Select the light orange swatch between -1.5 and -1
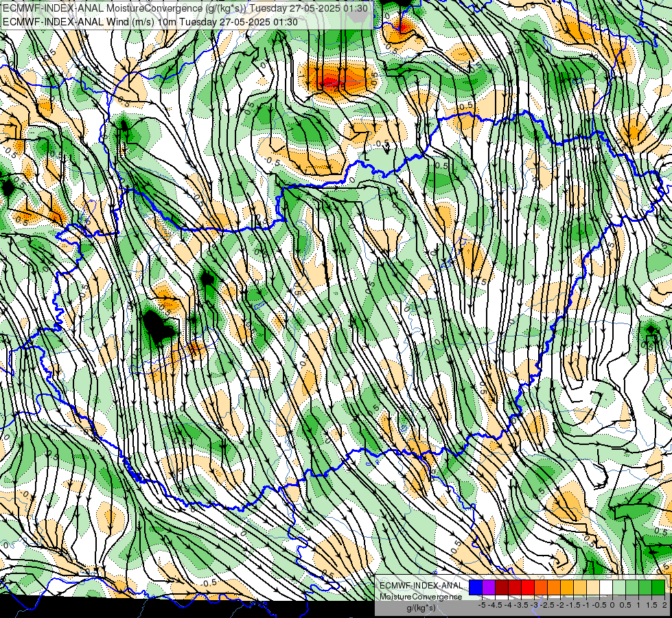This screenshot has height=618, width=672. click(580, 588)
